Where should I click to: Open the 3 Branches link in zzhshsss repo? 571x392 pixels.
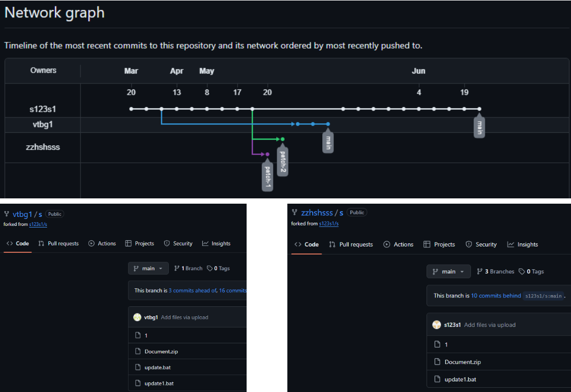click(496, 271)
